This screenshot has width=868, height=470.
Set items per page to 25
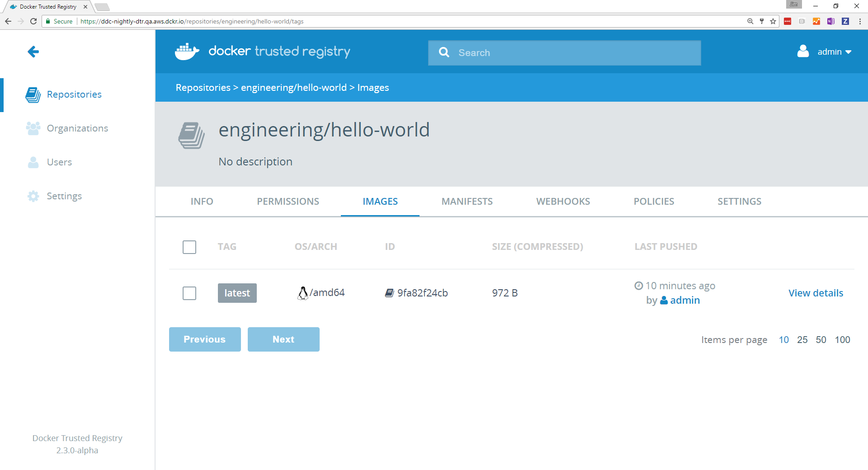(802, 340)
